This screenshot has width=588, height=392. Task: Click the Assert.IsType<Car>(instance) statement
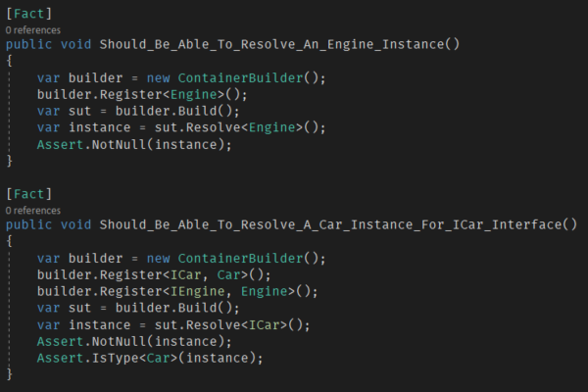pos(149,357)
